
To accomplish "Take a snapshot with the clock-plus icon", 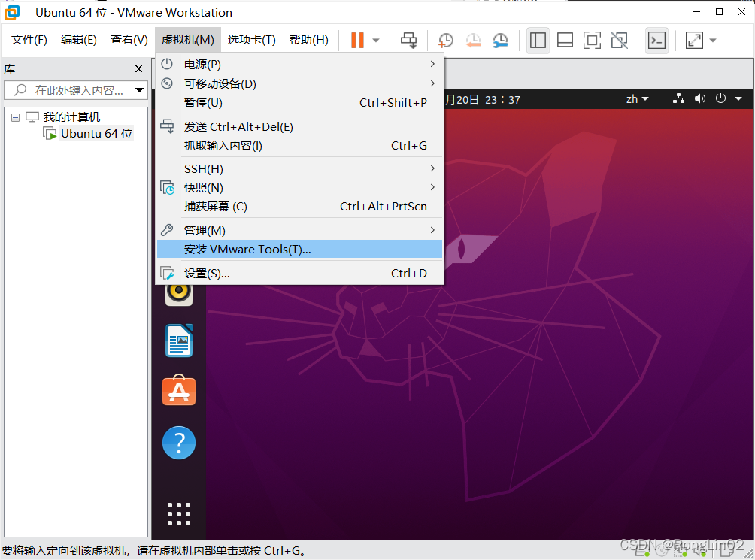I will pyautogui.click(x=446, y=41).
